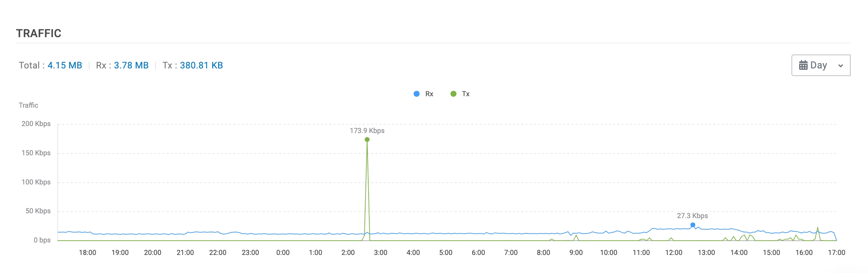This screenshot has height=273, width=868.
Task: Click the calendar icon in the Day selector
Action: 803,65
